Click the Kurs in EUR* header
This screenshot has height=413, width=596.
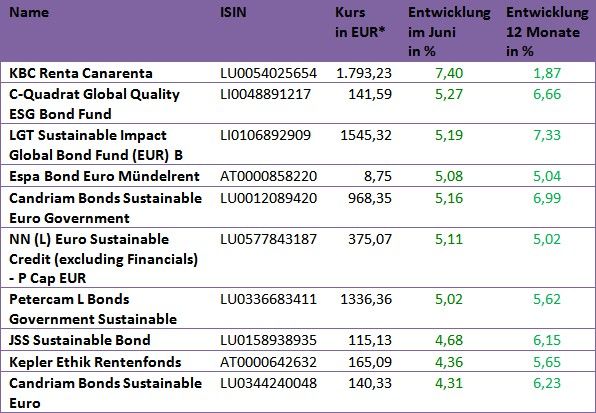[x=360, y=22]
